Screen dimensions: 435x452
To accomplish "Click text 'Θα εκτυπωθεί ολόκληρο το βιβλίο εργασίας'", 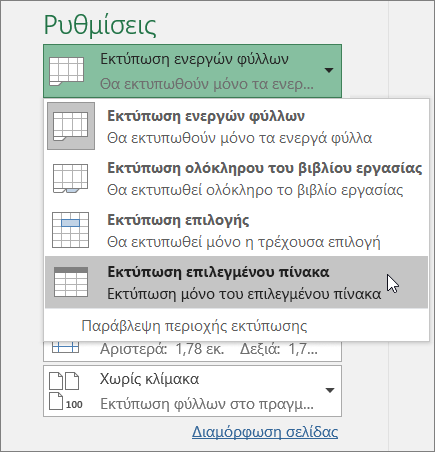I will coord(255,190).
